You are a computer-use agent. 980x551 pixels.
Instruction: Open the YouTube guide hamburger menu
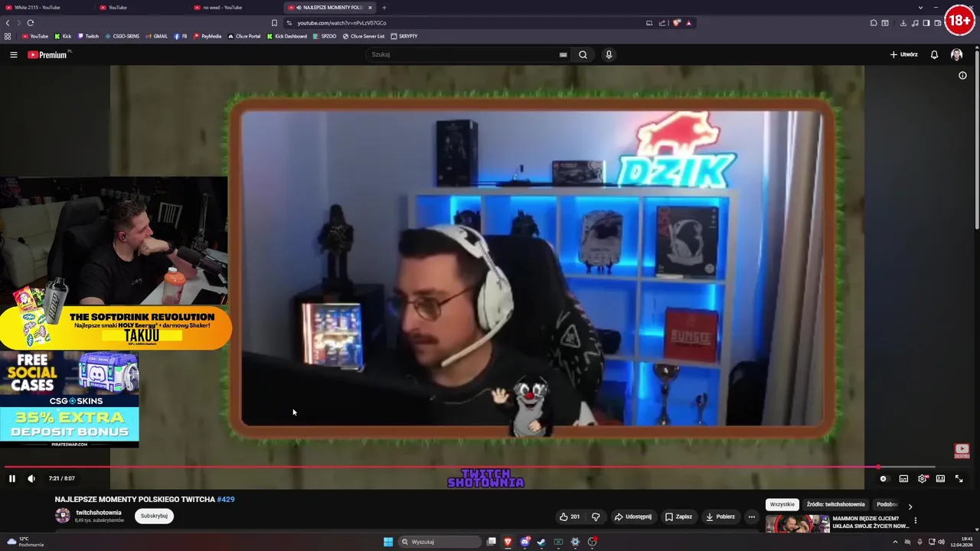point(13,54)
